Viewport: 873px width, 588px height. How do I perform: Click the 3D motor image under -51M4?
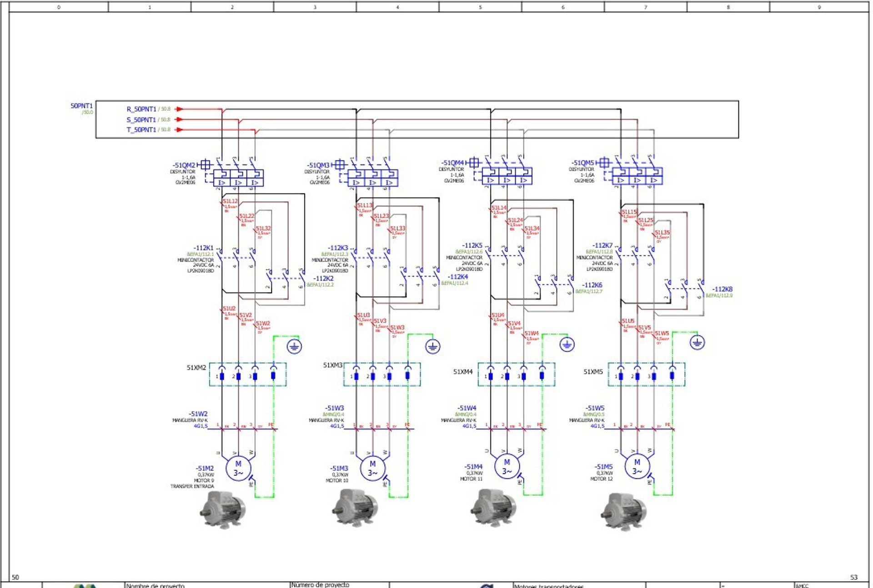(493, 508)
